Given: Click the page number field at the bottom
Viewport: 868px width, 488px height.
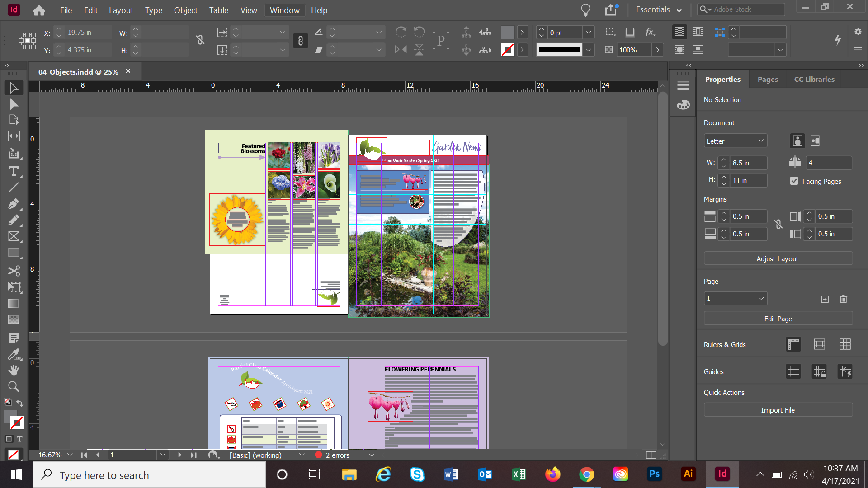Looking at the screenshot, I should (133, 455).
